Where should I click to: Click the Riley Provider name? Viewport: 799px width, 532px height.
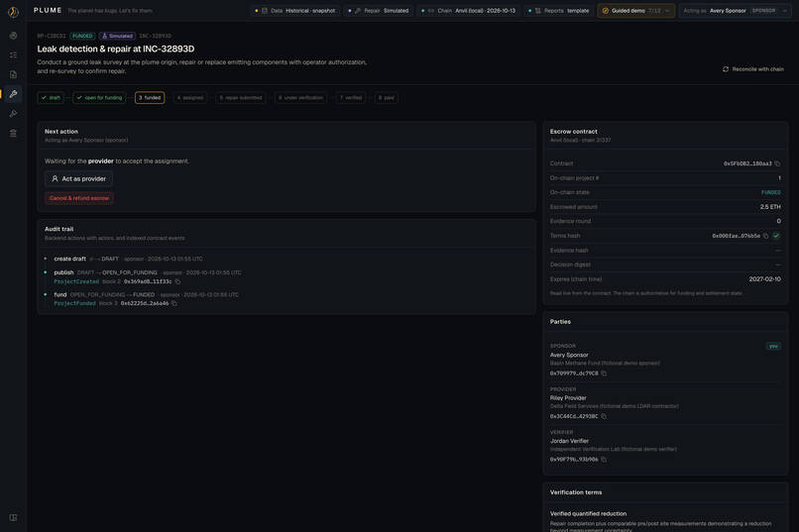pos(568,398)
